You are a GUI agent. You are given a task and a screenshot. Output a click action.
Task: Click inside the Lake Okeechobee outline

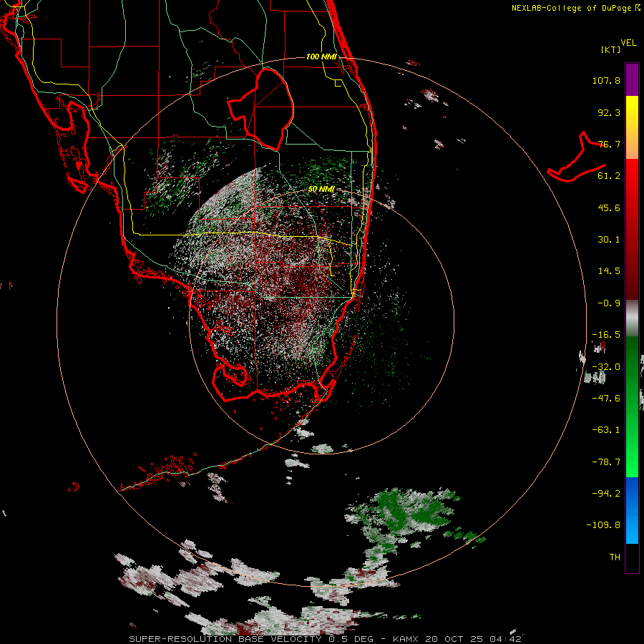(x=269, y=109)
